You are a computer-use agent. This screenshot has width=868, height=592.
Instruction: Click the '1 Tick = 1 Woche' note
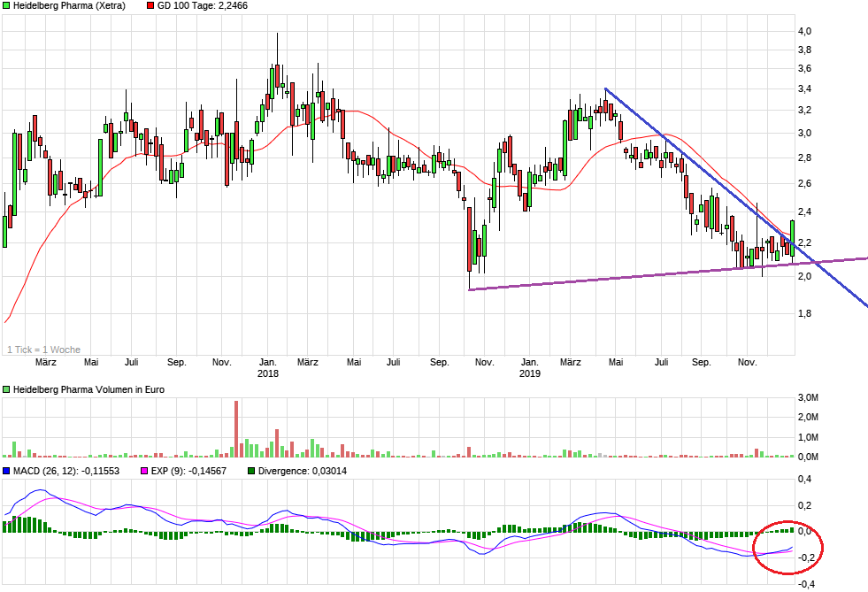click(x=43, y=350)
